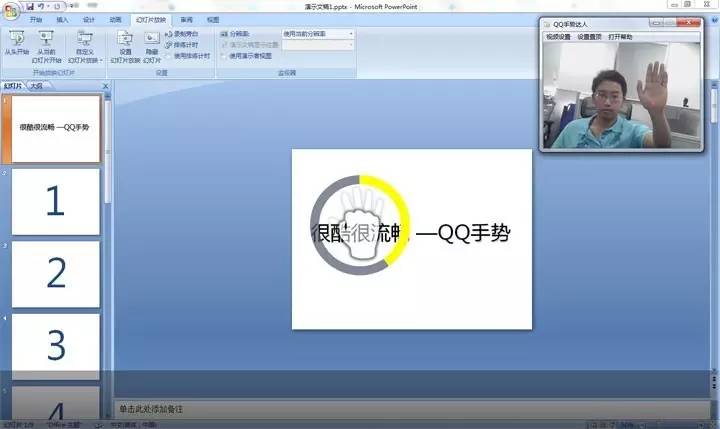
Task: Click the 隐藏幻灯片 button
Action: point(152,47)
